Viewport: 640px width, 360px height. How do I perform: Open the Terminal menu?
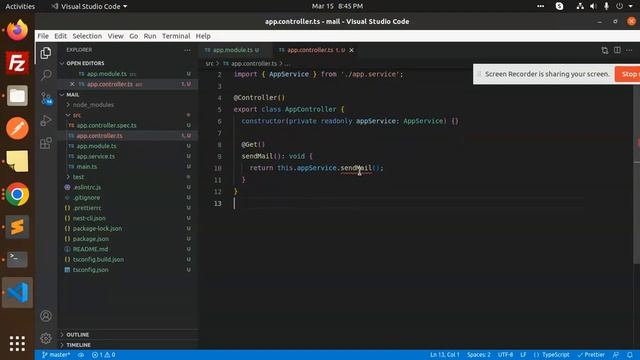point(176,36)
